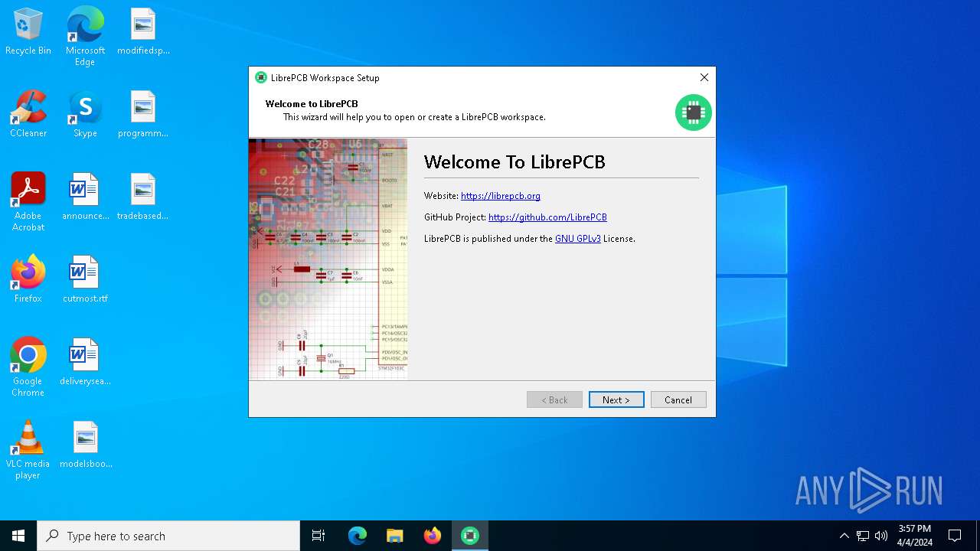Click the LibrePCB chip logo in the wizard header
This screenshot has width=980, height=551.
693,112
